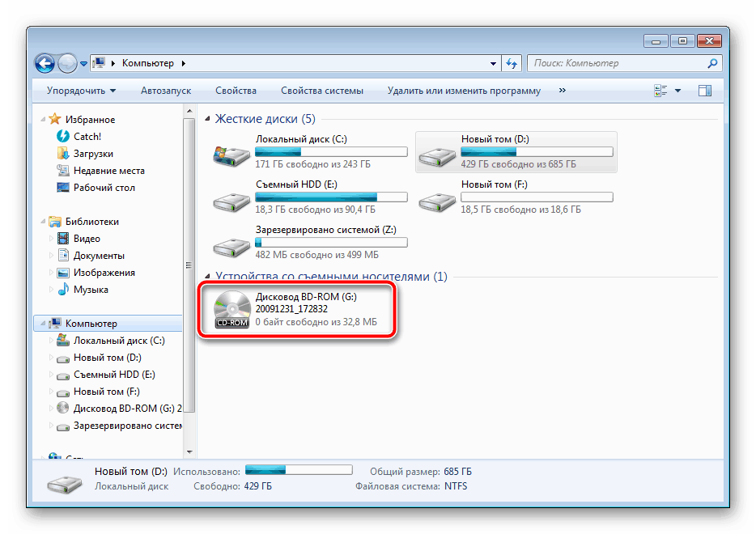This screenshot has width=756, height=534.
Task: Open the Упорядочить dropdown menu
Action: pos(81,91)
